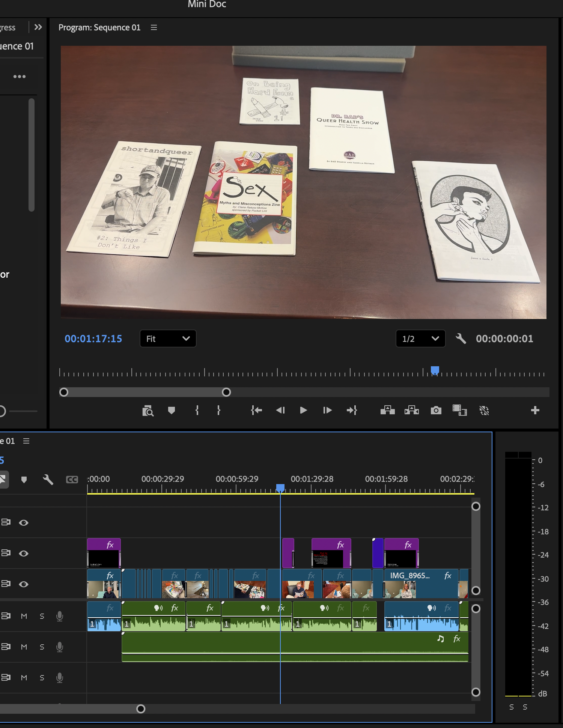563x728 pixels.
Task: Select the first purple title clip
Action: point(104,553)
